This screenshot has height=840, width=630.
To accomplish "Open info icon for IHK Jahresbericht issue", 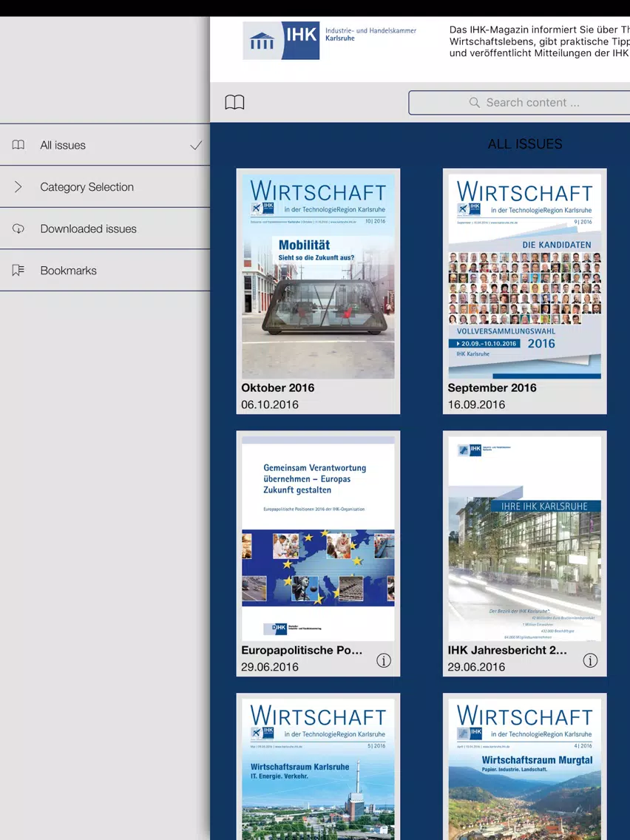I will [590, 660].
